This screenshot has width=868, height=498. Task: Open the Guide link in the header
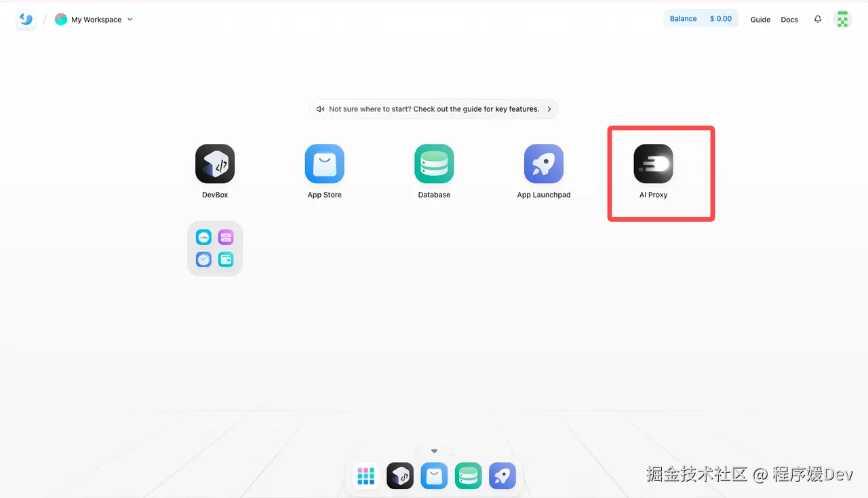click(760, 20)
